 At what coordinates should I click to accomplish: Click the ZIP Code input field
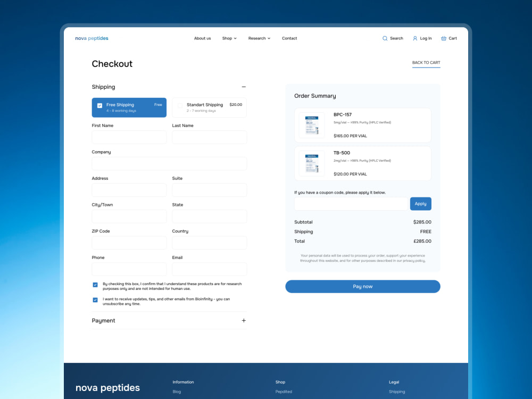pos(129,243)
